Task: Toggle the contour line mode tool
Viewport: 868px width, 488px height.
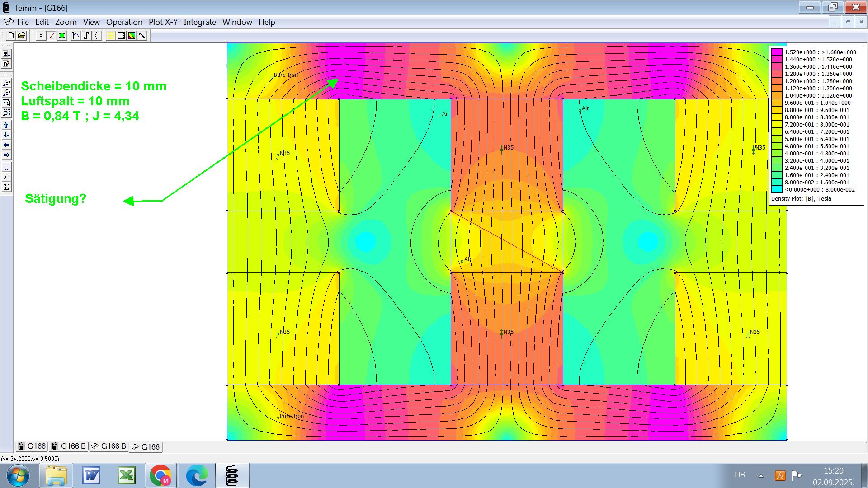Action: (x=52, y=36)
